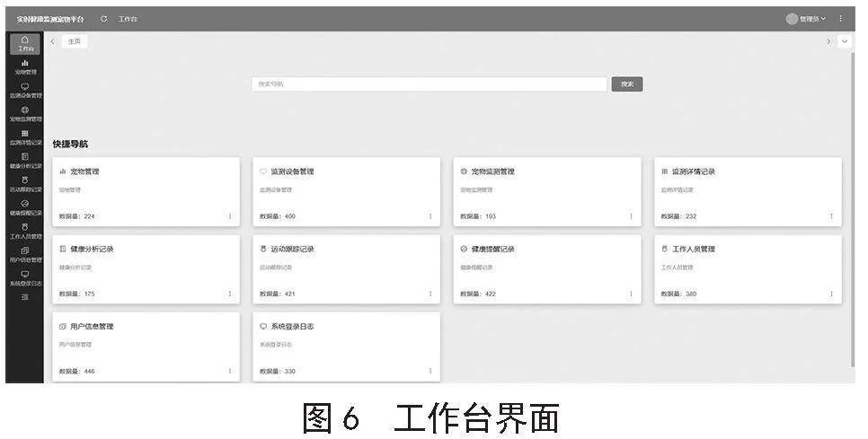Open the 运动跟踪记录 quick navigation card title
868x439 pixels.
click(292, 249)
